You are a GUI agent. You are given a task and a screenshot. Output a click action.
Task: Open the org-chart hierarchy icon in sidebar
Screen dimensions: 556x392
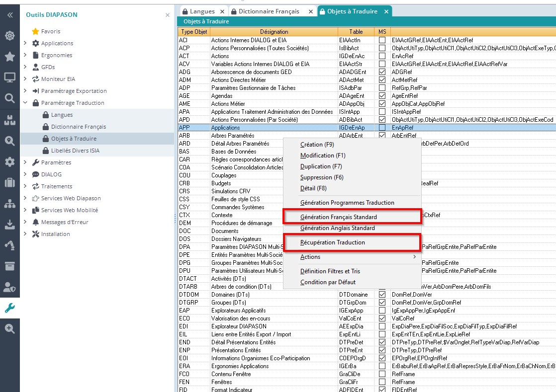pyautogui.click(x=9, y=204)
